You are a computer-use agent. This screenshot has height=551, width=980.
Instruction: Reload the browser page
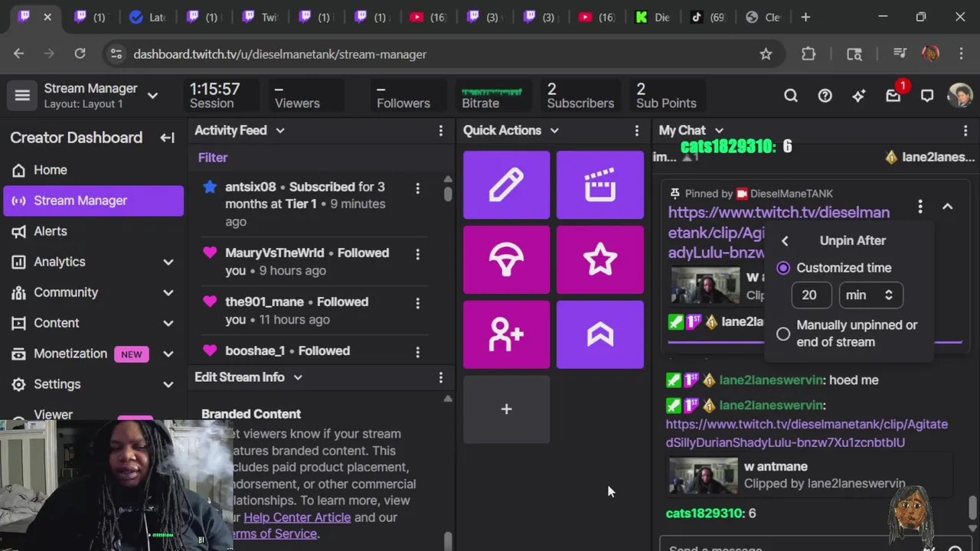80,54
